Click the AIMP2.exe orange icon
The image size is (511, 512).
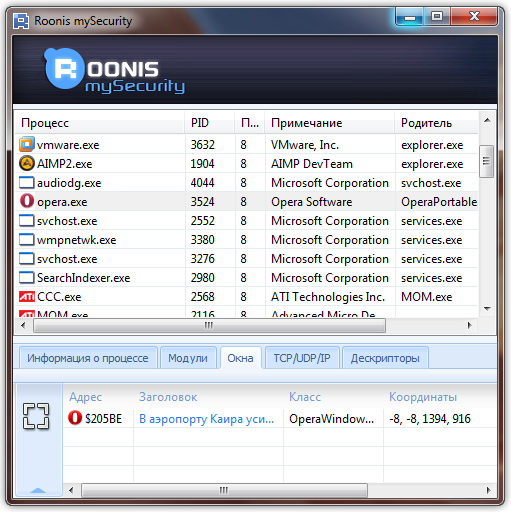(x=27, y=164)
